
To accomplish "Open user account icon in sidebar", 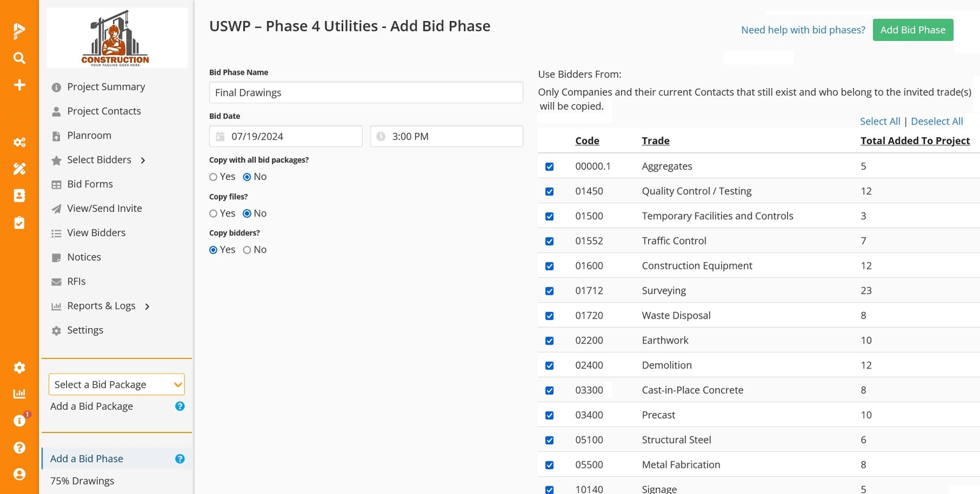I will [19, 474].
